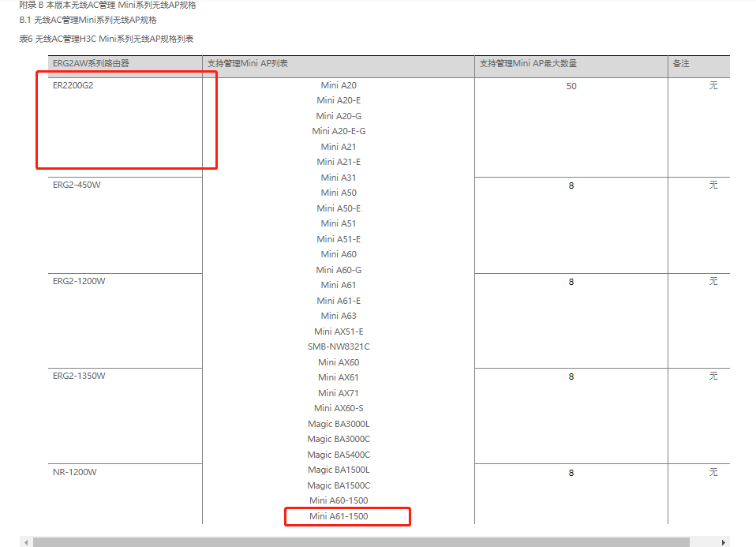Click the ERG2-450W router cell
The width and height of the screenshot is (756, 547).
[x=125, y=225]
